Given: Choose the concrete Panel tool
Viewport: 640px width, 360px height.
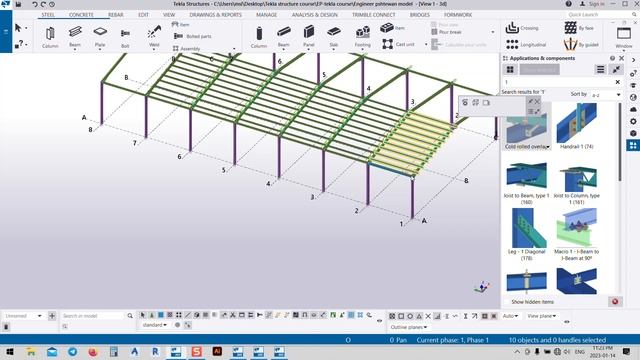Looking at the screenshot, I should point(309,37).
